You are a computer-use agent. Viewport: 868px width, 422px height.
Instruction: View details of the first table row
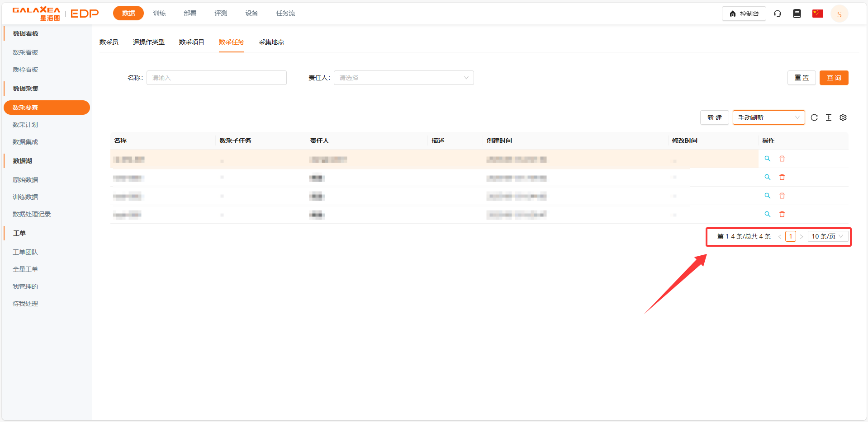point(767,159)
